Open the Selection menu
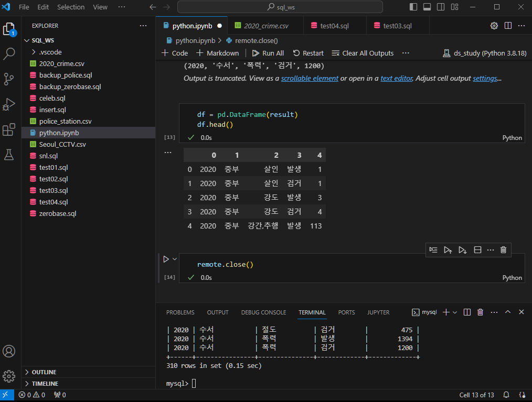The height and width of the screenshot is (402, 532). [x=71, y=7]
